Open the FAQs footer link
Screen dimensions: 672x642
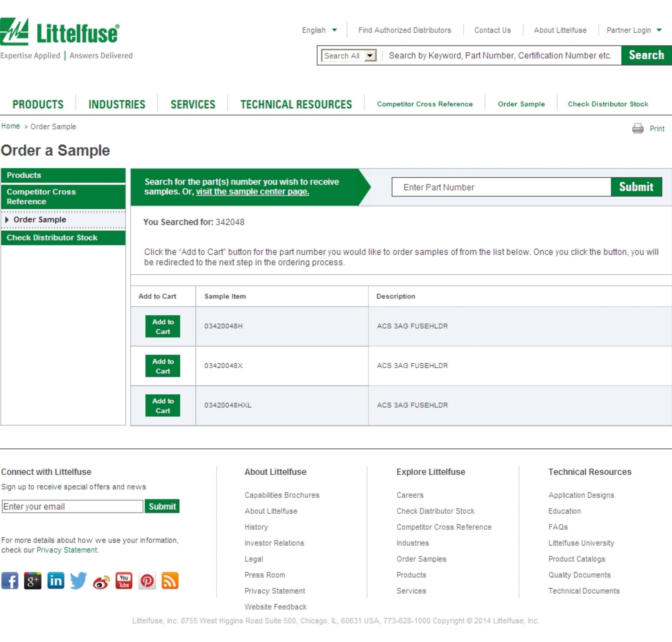click(x=558, y=527)
